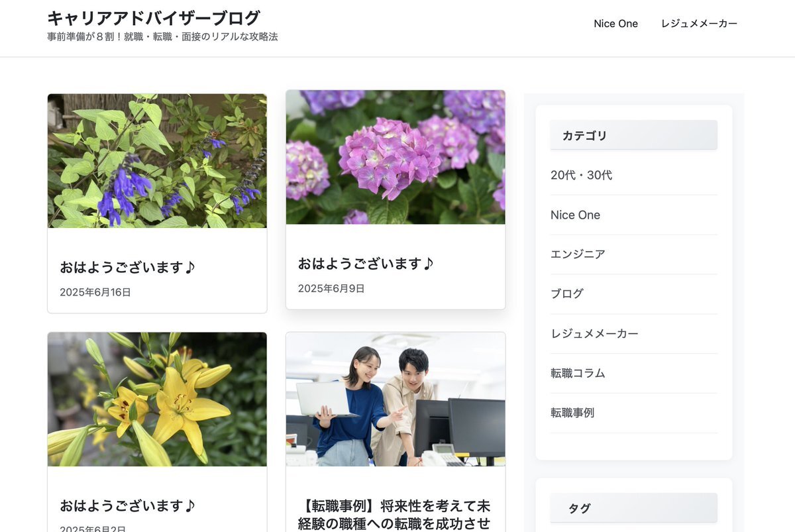Select the Nice One category in sidebar
This screenshot has height=532, width=795.
(575, 215)
